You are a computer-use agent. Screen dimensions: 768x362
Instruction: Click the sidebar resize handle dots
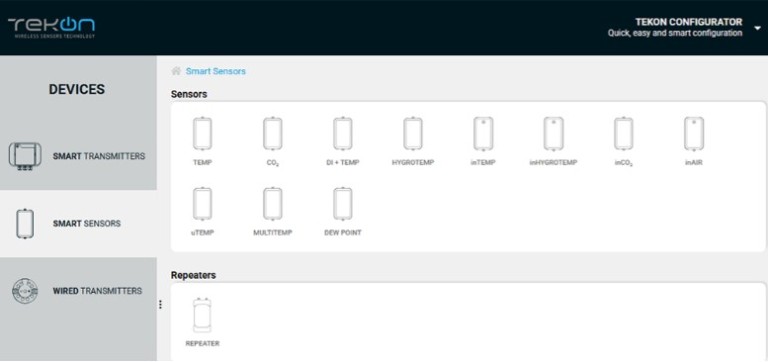160,305
